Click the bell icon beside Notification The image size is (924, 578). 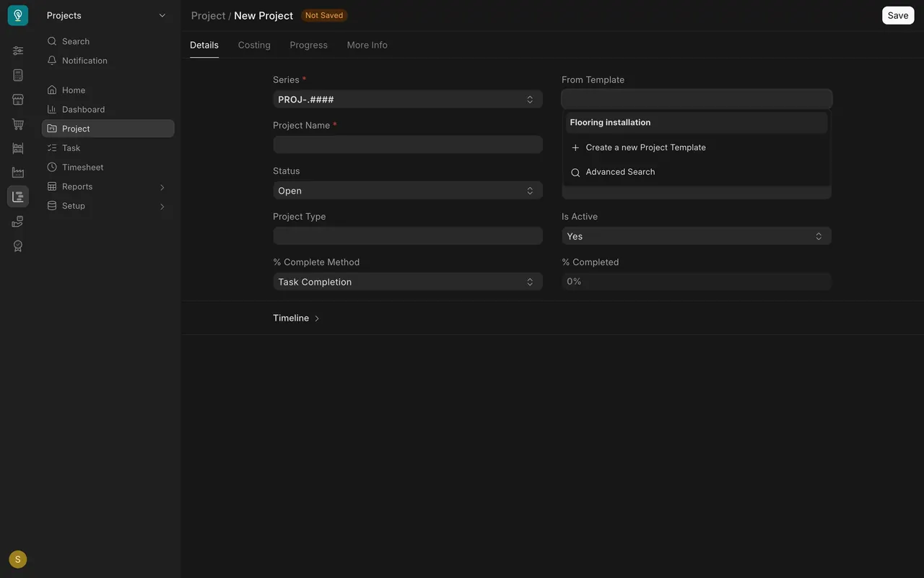point(52,61)
